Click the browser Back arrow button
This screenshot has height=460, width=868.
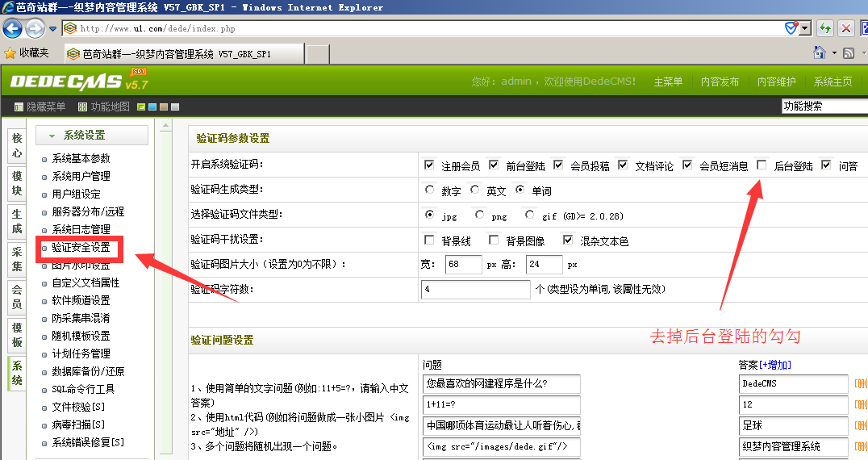coord(12,28)
